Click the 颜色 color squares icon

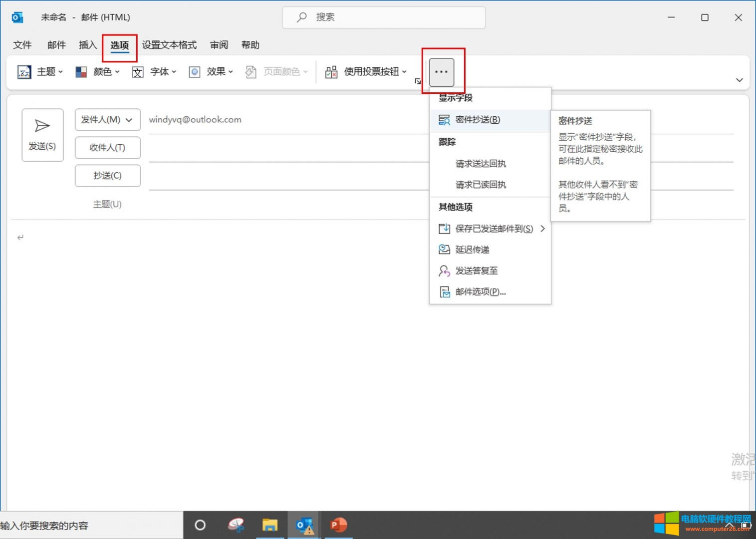81,72
